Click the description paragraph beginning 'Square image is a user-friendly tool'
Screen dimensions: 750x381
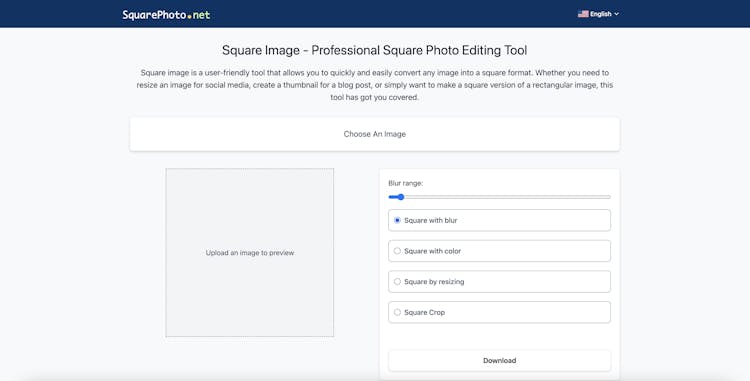pos(375,85)
